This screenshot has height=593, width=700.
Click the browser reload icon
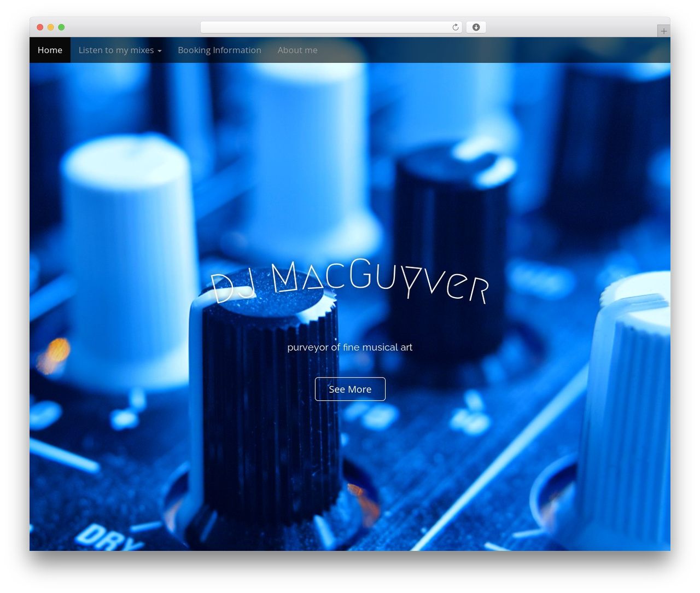click(x=455, y=27)
